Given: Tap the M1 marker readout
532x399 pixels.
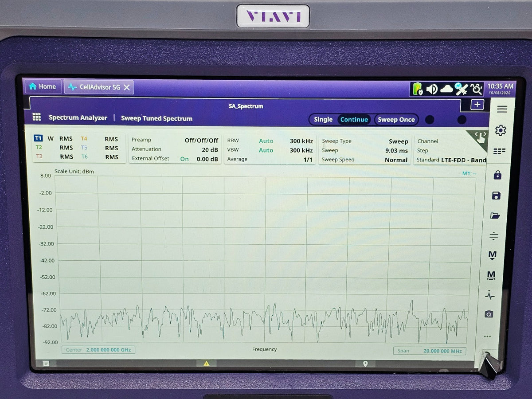Looking at the screenshot, I should point(469,173).
